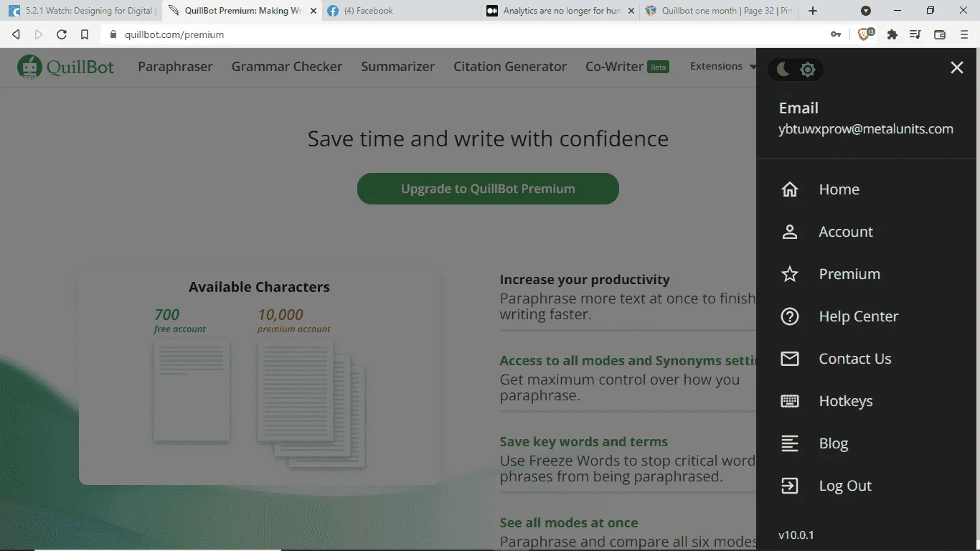Click Upgrade to QuillBot Premium button
The height and width of the screenshot is (551, 980).
(488, 189)
